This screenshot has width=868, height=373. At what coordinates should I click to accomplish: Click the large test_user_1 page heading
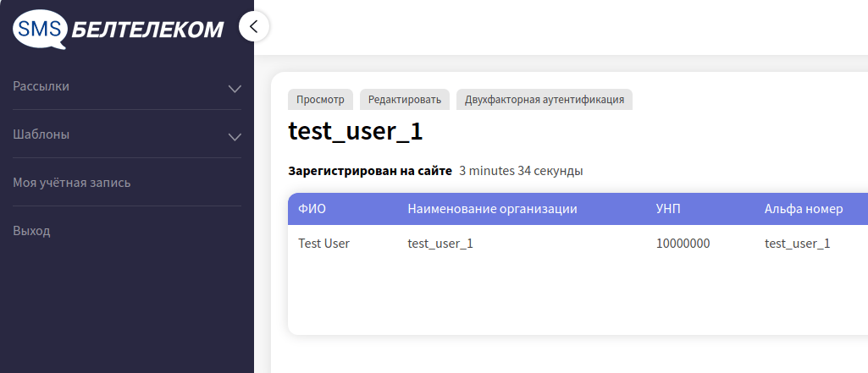[356, 133]
